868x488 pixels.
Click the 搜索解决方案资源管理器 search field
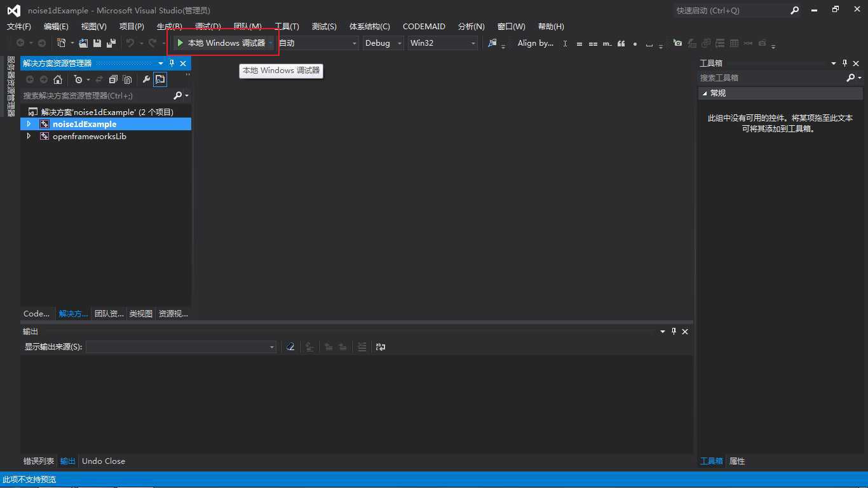coord(97,95)
